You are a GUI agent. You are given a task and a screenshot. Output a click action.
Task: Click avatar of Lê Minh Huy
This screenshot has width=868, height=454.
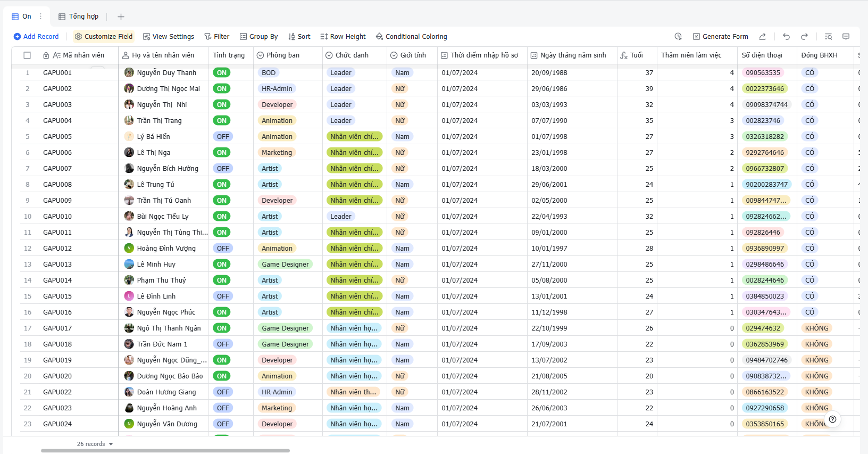[x=129, y=264]
